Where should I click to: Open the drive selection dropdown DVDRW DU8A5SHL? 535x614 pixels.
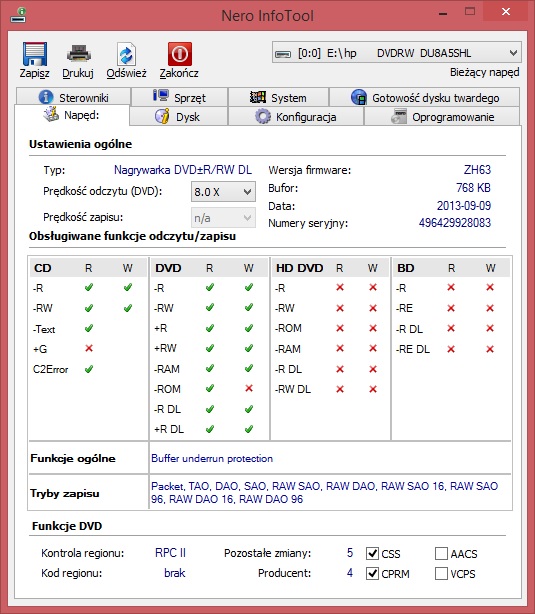tap(397, 52)
